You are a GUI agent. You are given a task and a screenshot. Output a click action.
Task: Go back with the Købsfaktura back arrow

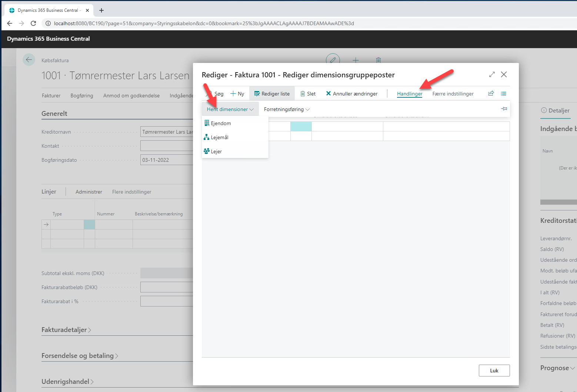(29, 60)
